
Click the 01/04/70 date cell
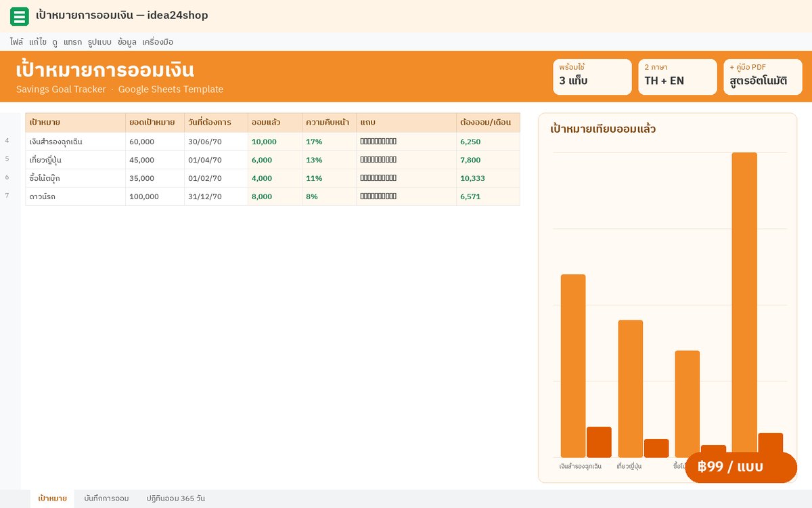tap(216, 160)
